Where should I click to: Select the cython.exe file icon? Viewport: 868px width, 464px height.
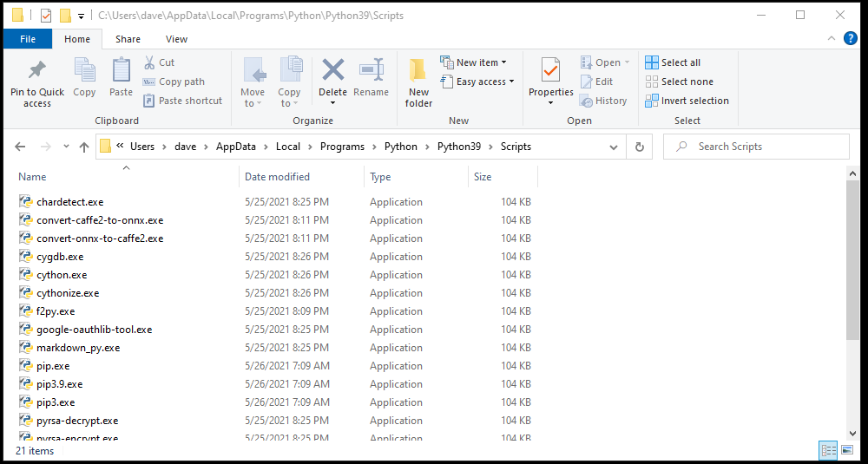point(25,275)
